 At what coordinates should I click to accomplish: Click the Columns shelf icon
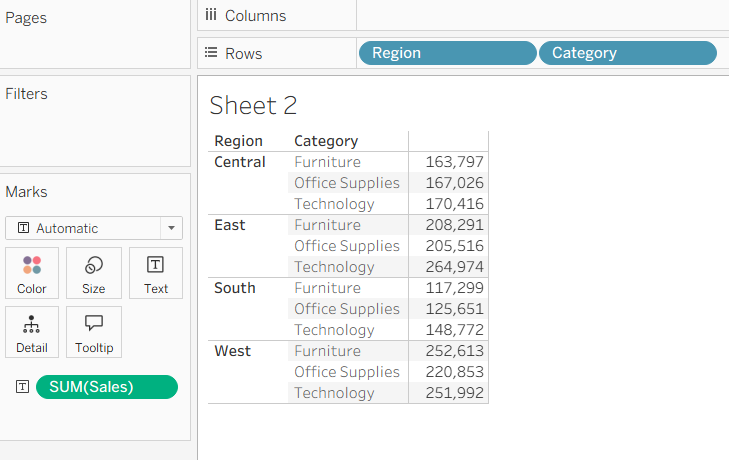[x=211, y=15]
